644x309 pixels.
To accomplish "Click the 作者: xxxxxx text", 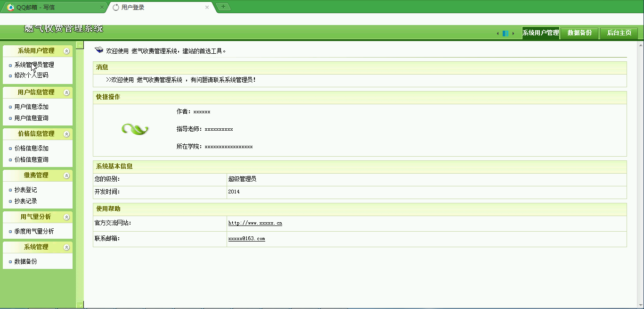I will point(194,112).
